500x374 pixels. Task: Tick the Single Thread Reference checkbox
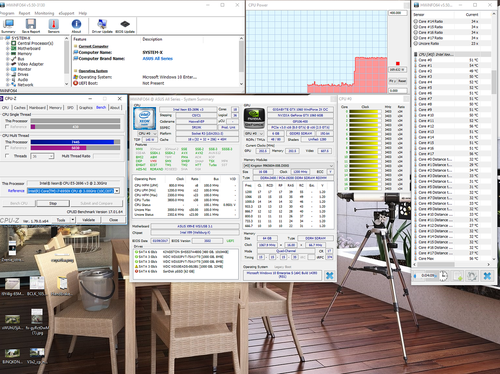pyautogui.click(x=7, y=127)
